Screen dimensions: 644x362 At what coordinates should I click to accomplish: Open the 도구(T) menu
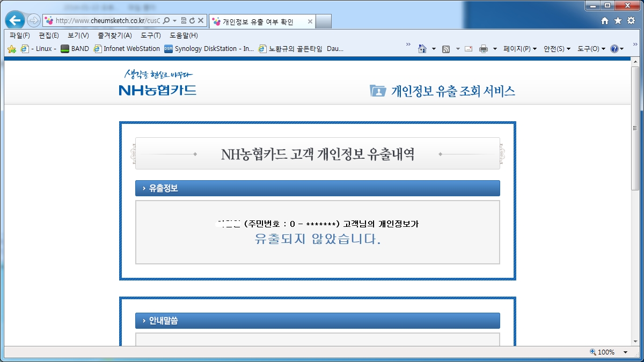(151, 35)
